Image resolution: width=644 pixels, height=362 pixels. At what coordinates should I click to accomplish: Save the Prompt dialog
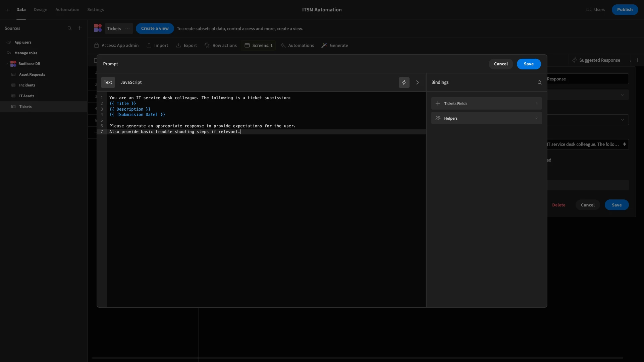coord(529,64)
